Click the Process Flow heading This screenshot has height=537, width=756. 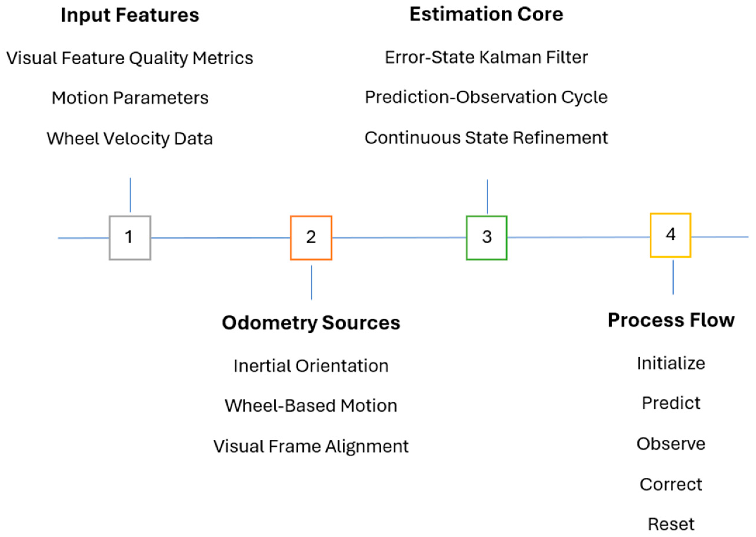tap(671, 320)
